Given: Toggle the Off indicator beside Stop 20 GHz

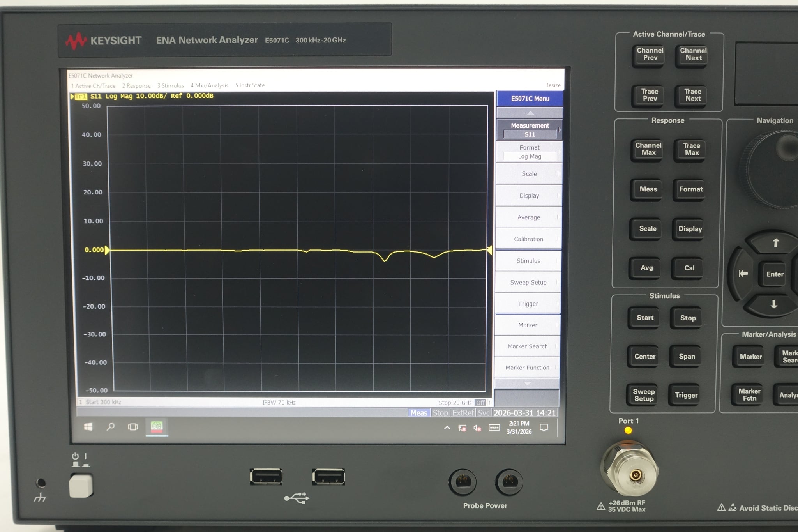Looking at the screenshot, I should click(x=480, y=403).
